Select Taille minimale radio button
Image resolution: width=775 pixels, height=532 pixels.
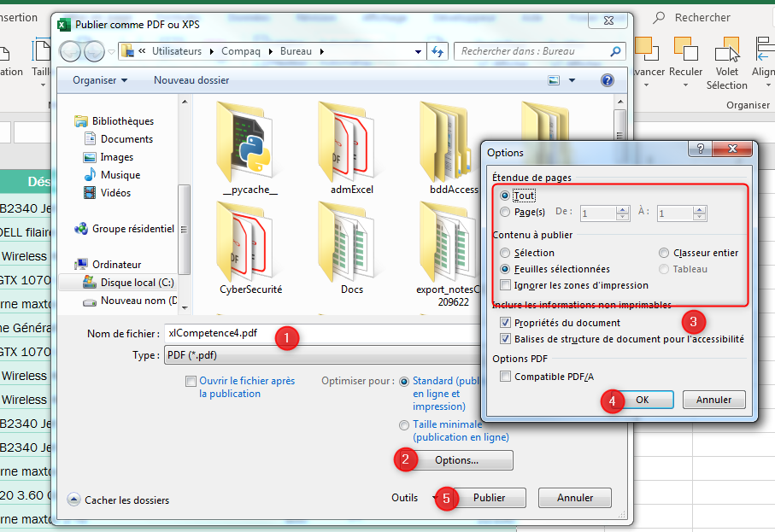click(x=404, y=424)
